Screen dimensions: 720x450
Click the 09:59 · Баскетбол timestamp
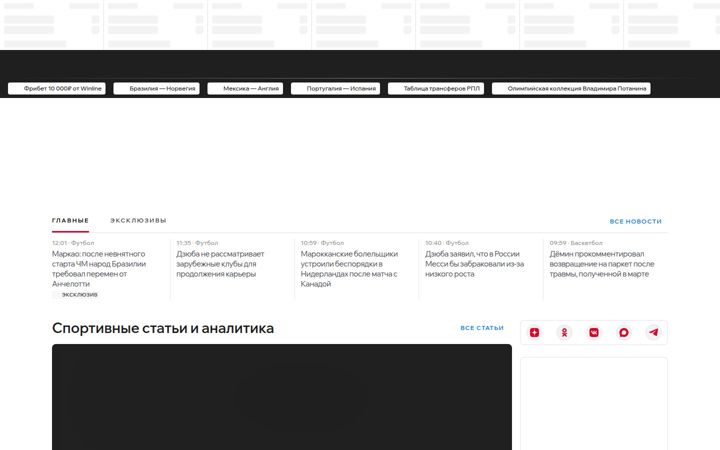576,243
